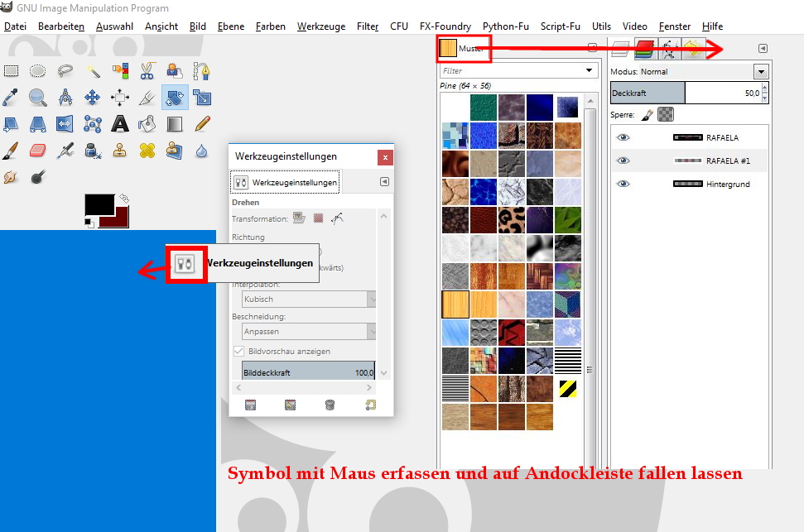Open tab menu button in Werkzeugeinstellungen dialog
Image resolution: width=804 pixels, height=532 pixels.
click(x=384, y=182)
